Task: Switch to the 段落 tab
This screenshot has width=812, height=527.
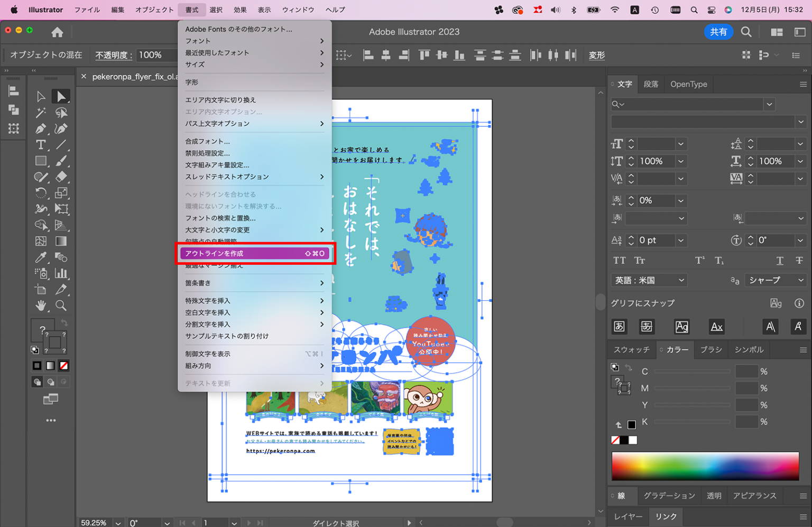Action: coord(651,84)
